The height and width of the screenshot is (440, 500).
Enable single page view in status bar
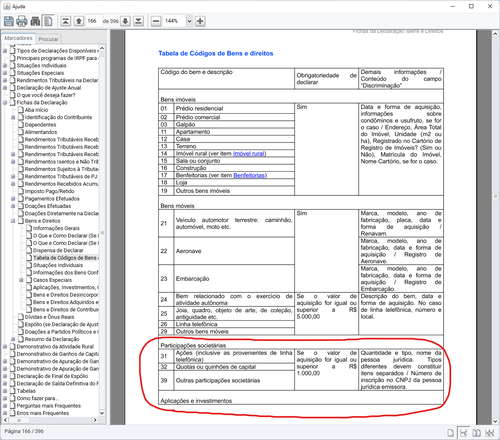tap(450, 433)
